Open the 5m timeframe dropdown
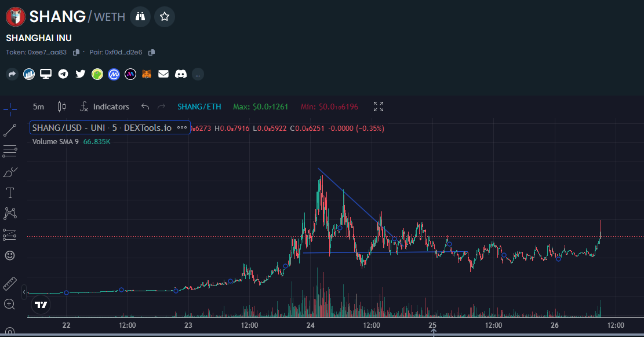 (38, 107)
